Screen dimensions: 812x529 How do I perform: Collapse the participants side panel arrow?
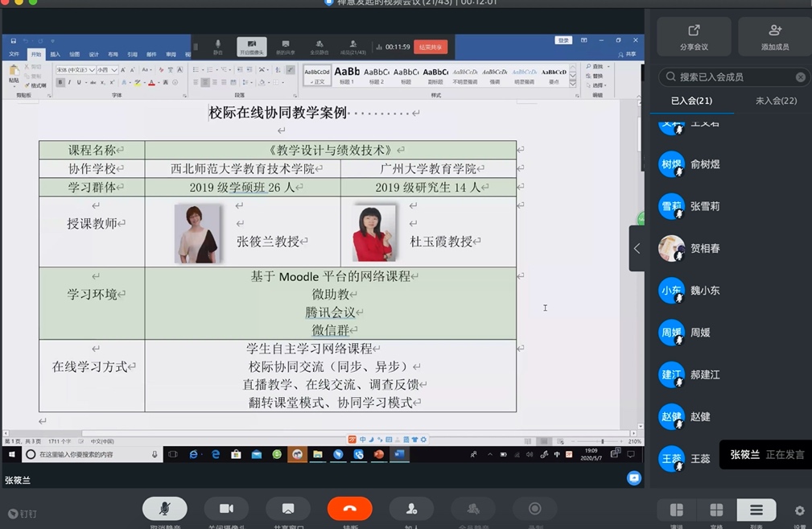point(637,248)
